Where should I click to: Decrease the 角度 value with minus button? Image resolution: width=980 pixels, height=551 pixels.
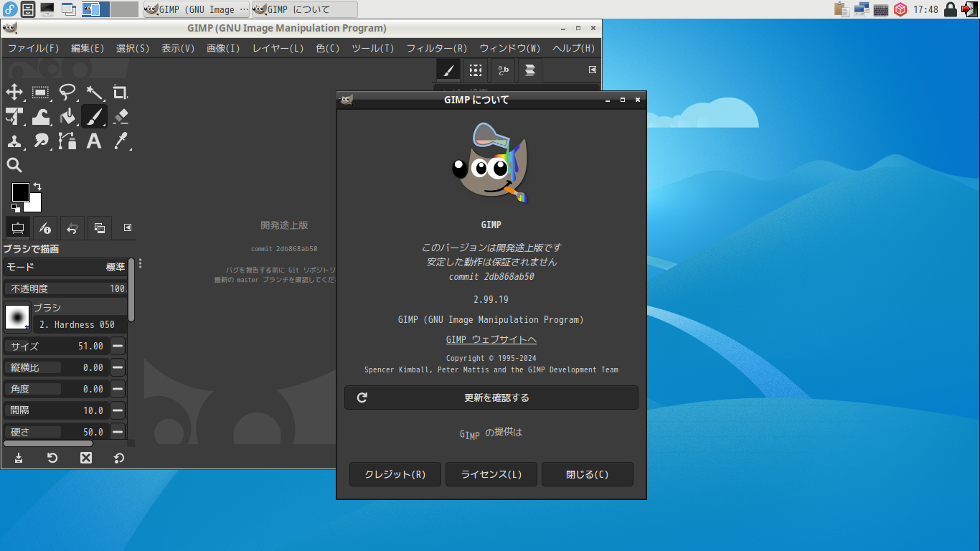(118, 389)
